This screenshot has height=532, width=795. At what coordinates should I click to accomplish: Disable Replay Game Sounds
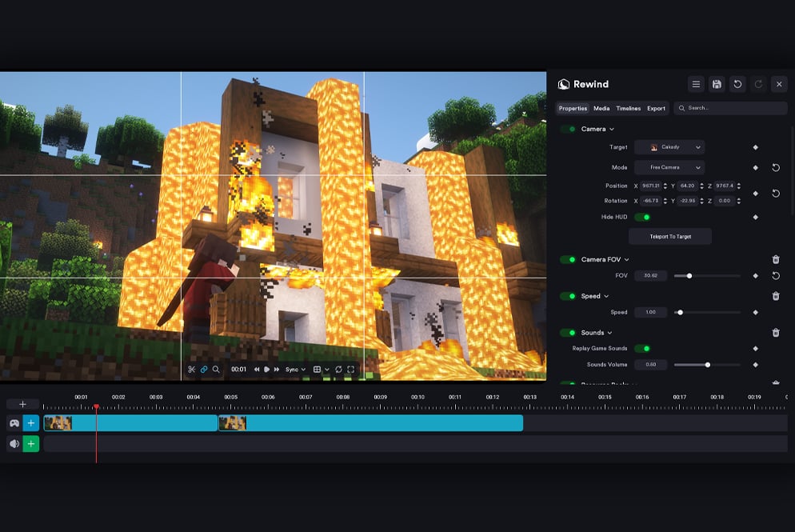pos(645,348)
